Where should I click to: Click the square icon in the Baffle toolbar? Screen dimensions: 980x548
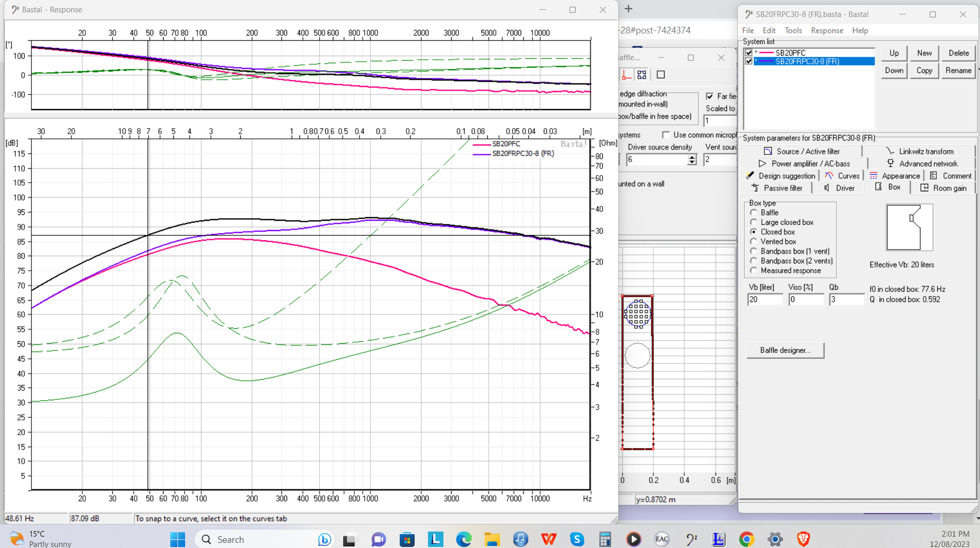pos(661,75)
